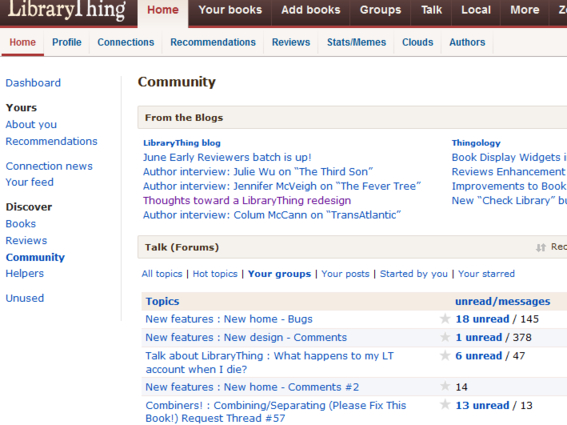Click the LibraryThing logo
Screen dimensions: 567x425
pyautogui.click(x=67, y=9)
